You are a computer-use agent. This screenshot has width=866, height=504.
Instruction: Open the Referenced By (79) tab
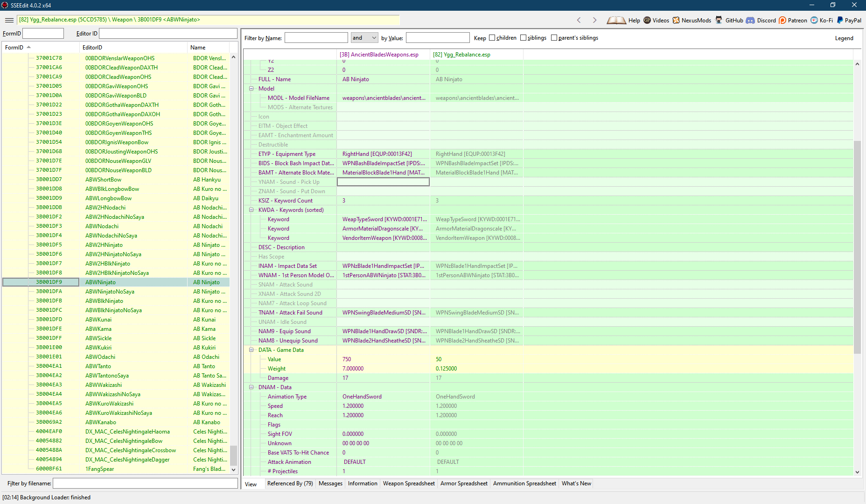pos(290,483)
